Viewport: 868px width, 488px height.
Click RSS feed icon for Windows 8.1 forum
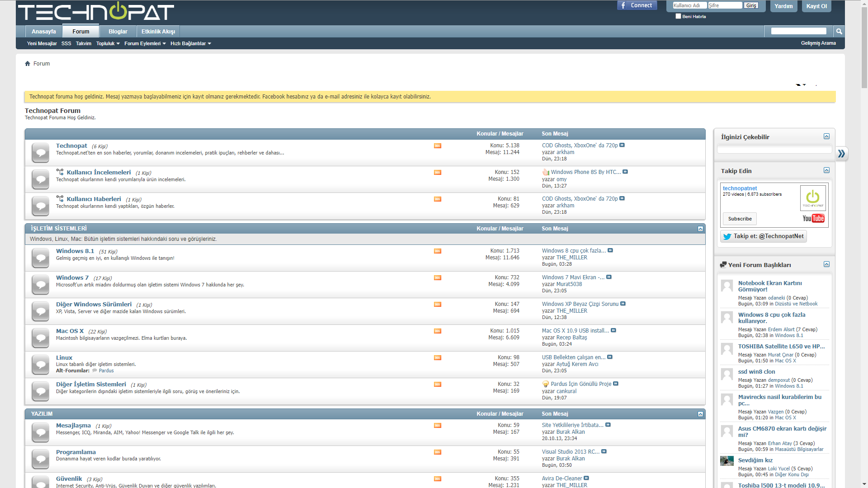click(437, 251)
